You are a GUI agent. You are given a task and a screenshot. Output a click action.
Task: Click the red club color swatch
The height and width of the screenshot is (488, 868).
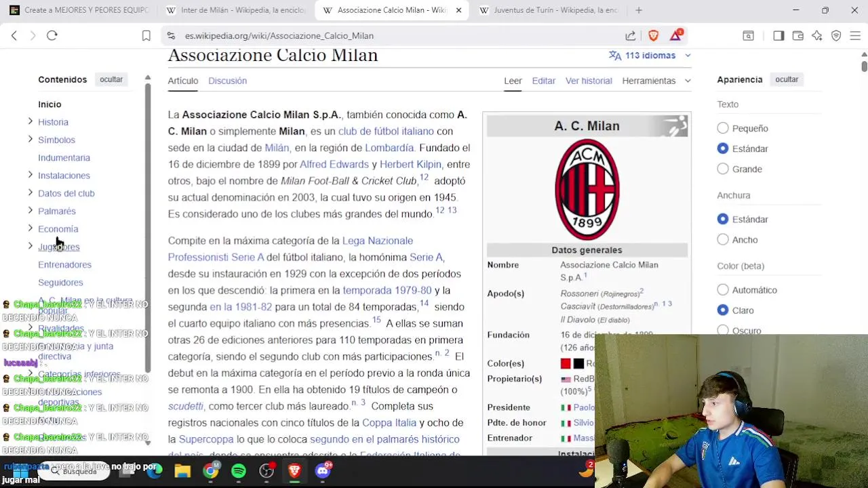pos(566,364)
